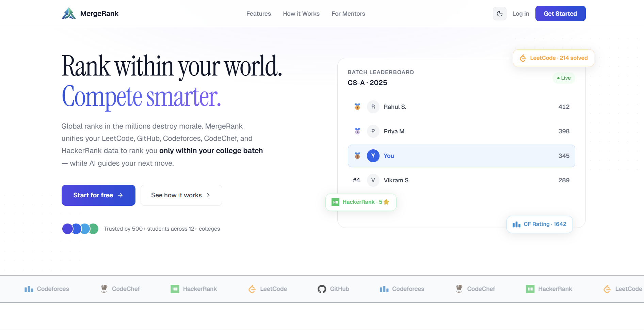
Task: Click the purple avatar circle
Action: [x=67, y=229]
